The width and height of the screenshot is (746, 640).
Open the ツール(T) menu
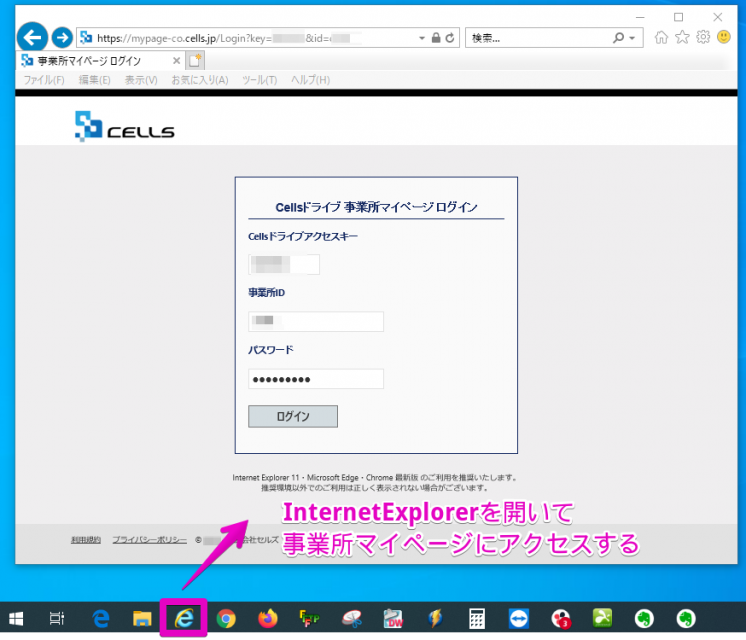[260, 80]
